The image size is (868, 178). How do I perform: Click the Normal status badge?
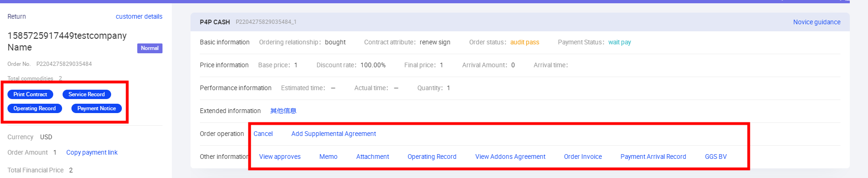point(150,48)
